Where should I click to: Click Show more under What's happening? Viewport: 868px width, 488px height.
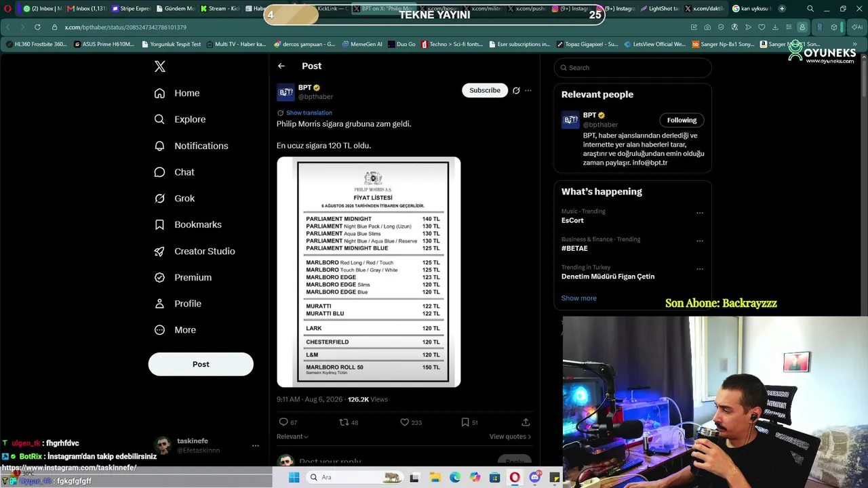pos(579,298)
